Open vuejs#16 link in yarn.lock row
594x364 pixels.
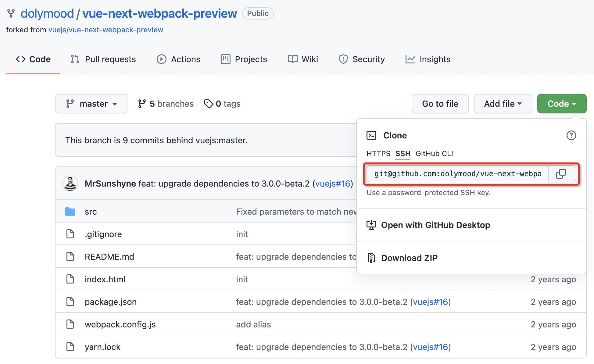pos(430,347)
